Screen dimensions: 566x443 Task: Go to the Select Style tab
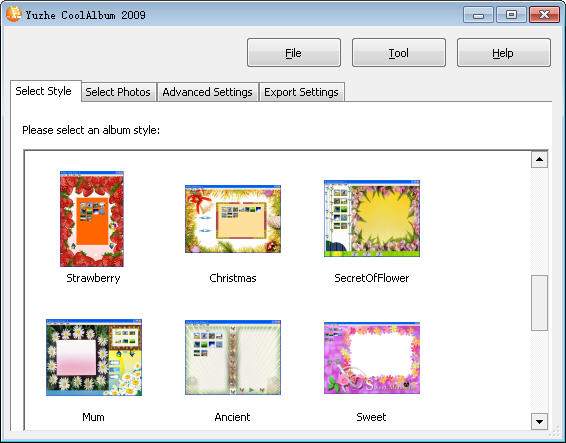(x=44, y=91)
